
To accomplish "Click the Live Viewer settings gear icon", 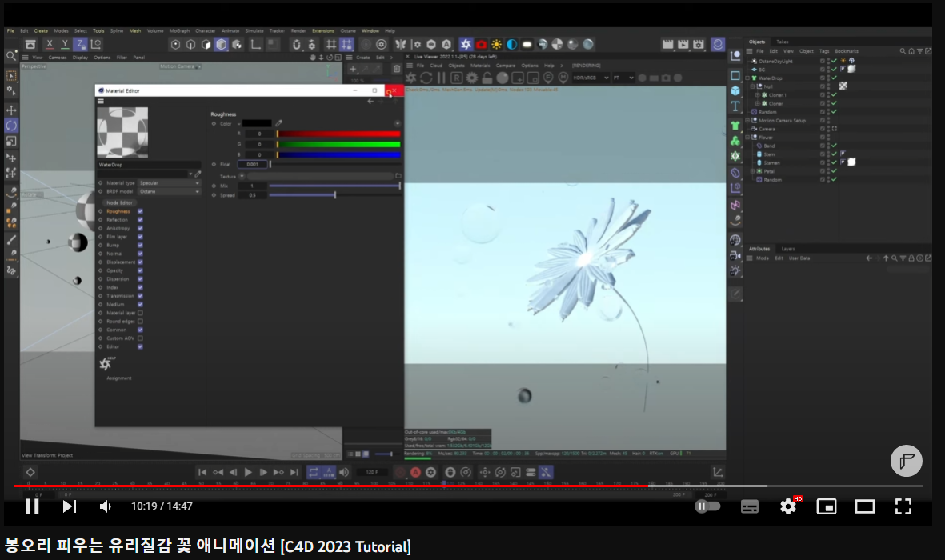I will coord(472,78).
